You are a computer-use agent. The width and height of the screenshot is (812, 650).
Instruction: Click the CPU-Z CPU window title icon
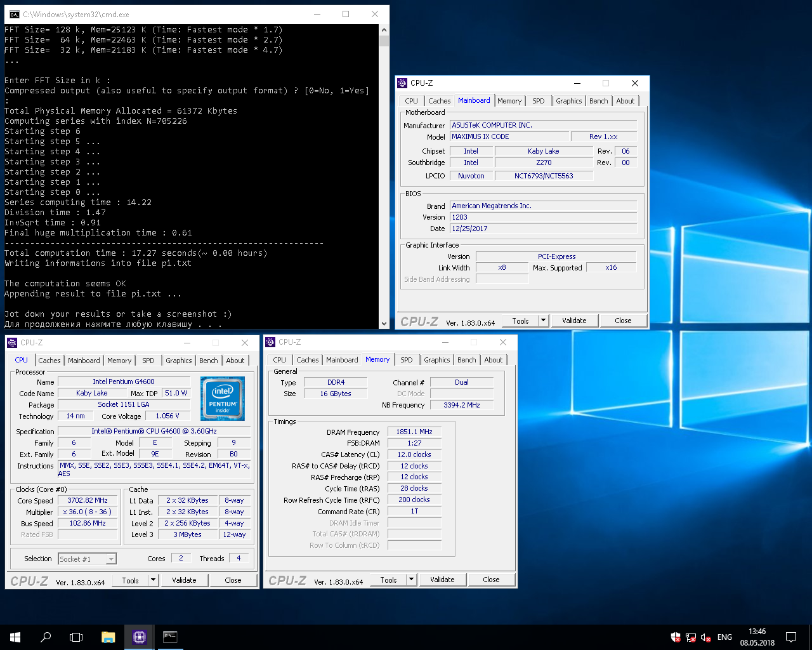click(x=12, y=343)
